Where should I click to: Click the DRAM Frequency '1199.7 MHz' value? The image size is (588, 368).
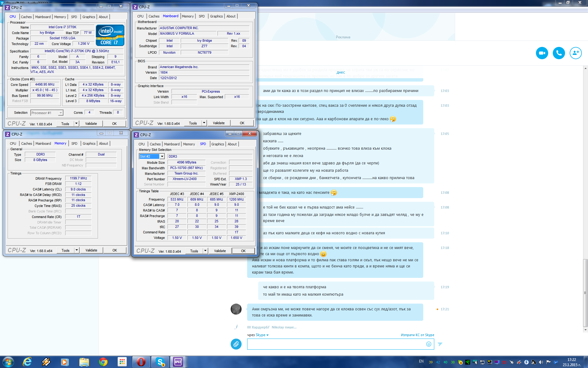pos(78,178)
